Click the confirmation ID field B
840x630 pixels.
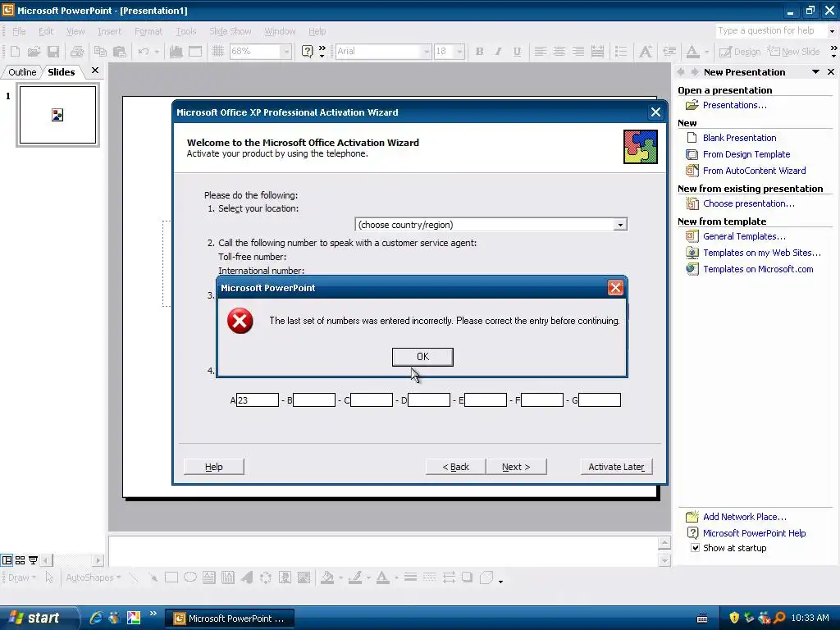point(314,400)
